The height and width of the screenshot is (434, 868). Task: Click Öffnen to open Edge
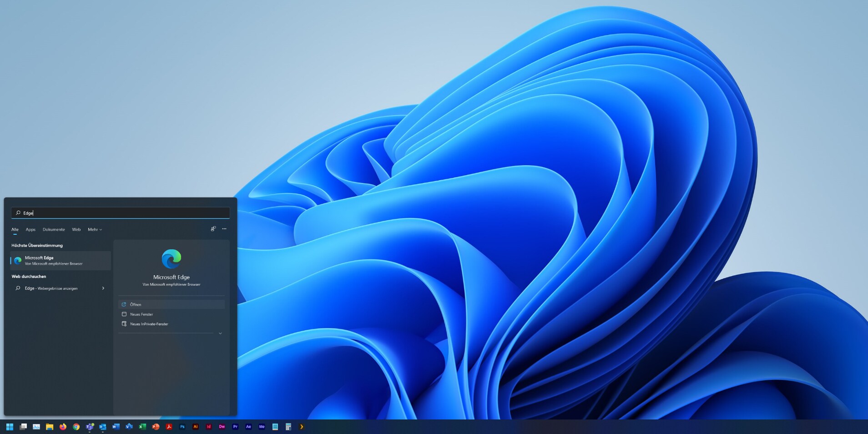coord(172,304)
